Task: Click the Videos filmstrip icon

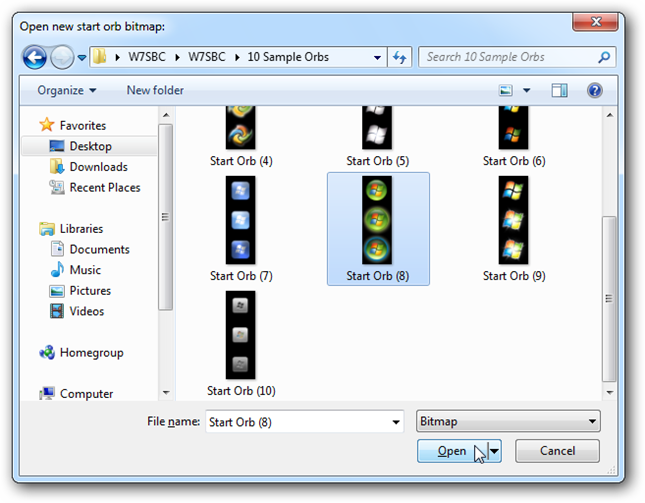Action: pos(57,311)
